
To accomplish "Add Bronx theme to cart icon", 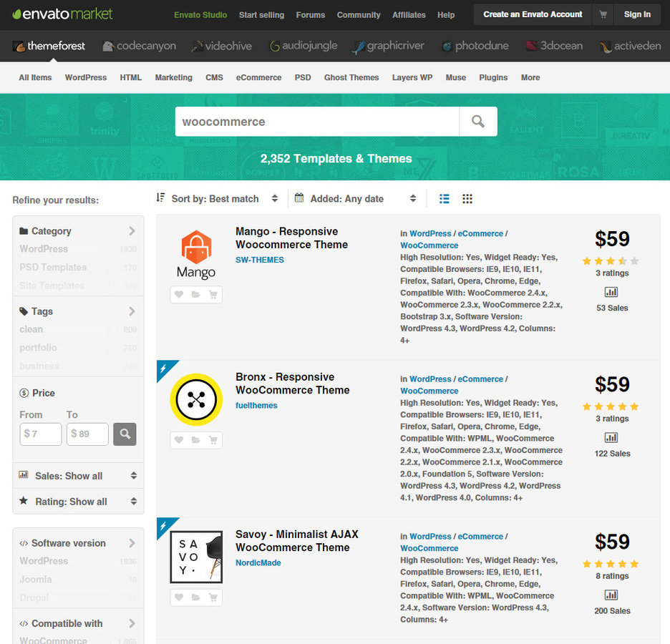I will [213, 440].
